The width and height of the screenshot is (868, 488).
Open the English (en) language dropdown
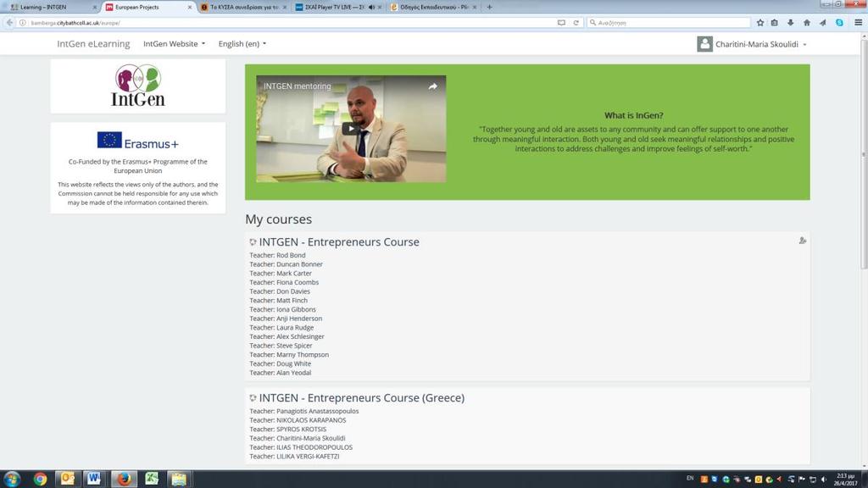pyautogui.click(x=242, y=44)
